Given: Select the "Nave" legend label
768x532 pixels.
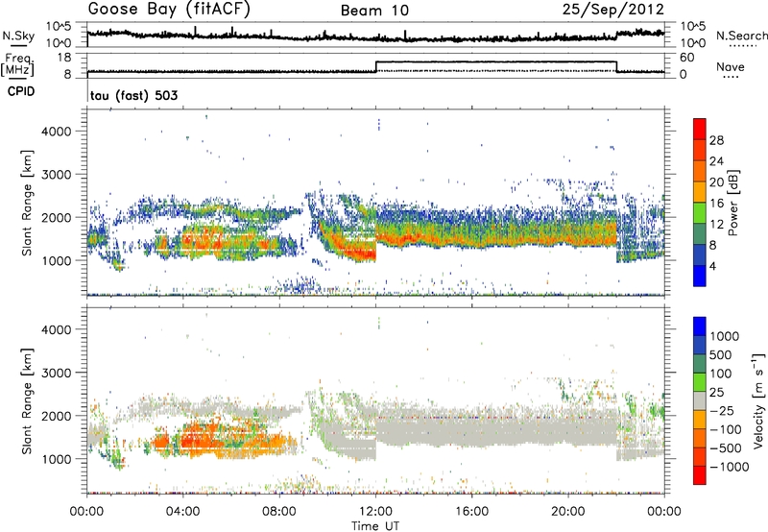Looking at the screenshot, I should (x=730, y=66).
